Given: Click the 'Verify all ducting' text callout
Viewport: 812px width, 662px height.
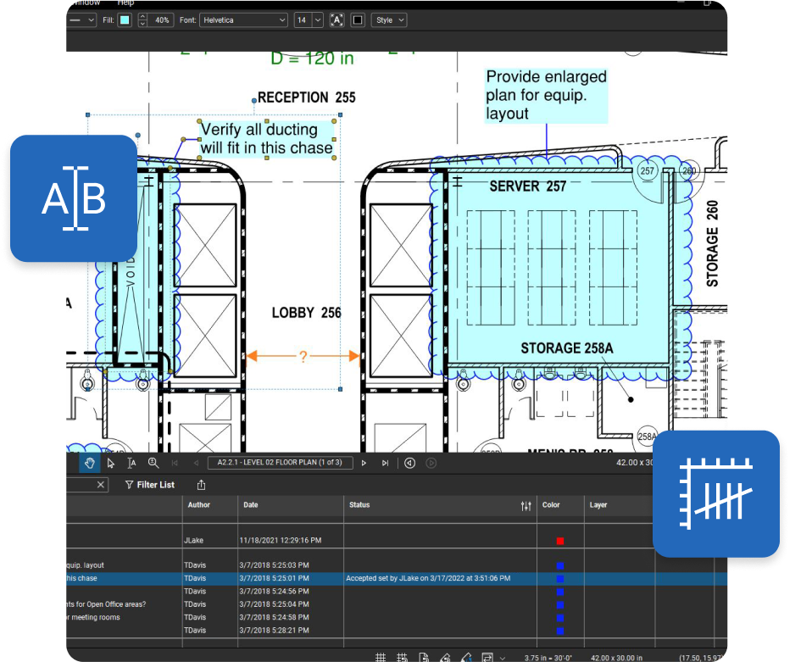Looking at the screenshot, I should [267, 139].
